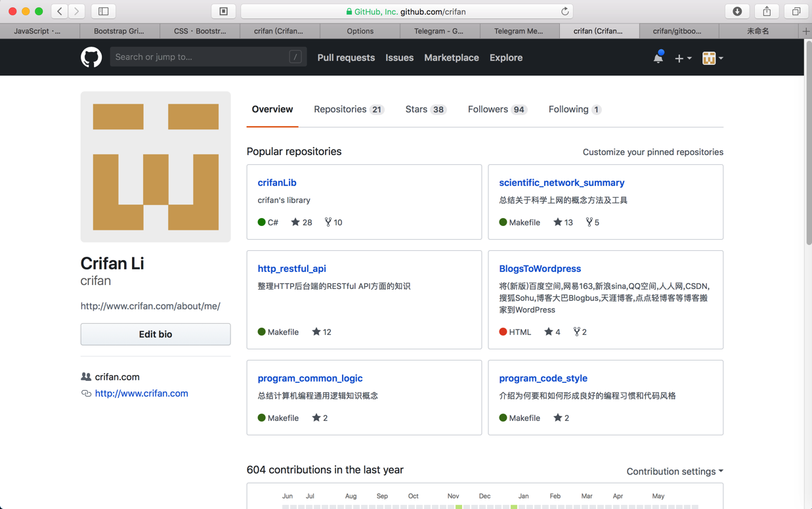Switch to the Telegram Me... browser tab
This screenshot has height=509, width=812.
coord(519,31)
